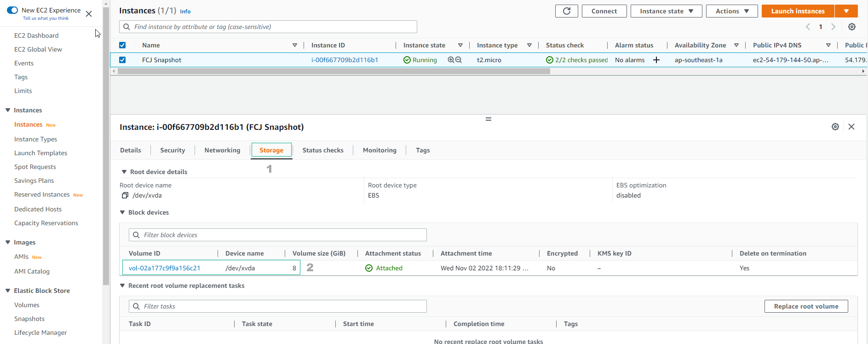Close the New EC2 Experience banner
The width and height of the screenshot is (868, 344).
pos(89,14)
